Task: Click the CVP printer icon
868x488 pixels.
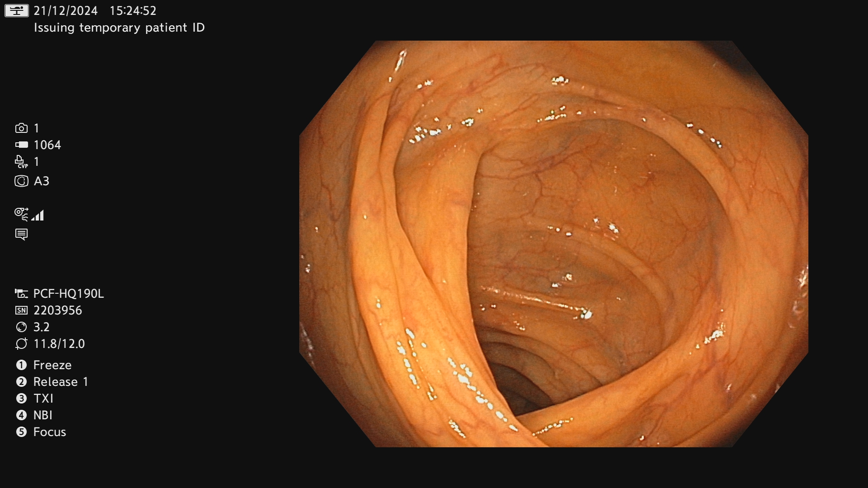Action: [x=21, y=162]
